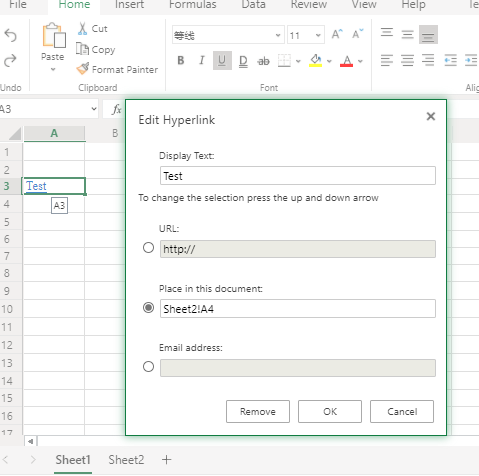479x476 pixels.
Task: Open the Data tab
Action: (253, 5)
